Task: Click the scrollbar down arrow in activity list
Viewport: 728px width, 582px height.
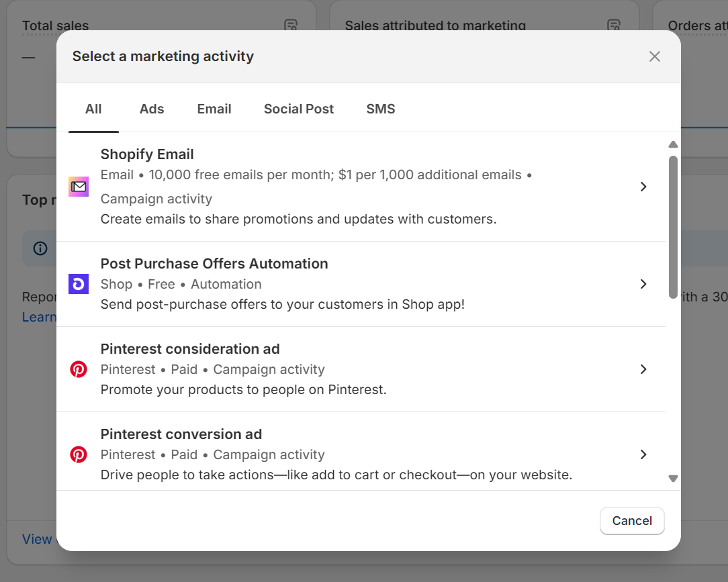Action: [673, 479]
